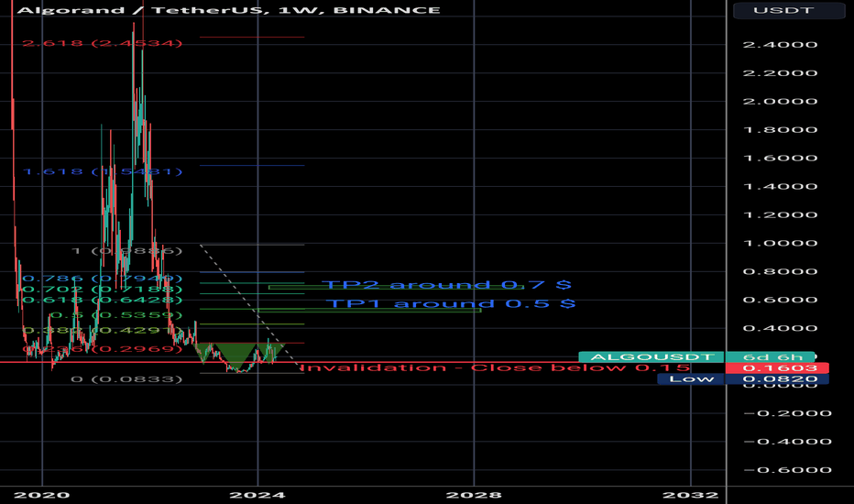Click the 0.4000 price axis value

click(x=780, y=328)
